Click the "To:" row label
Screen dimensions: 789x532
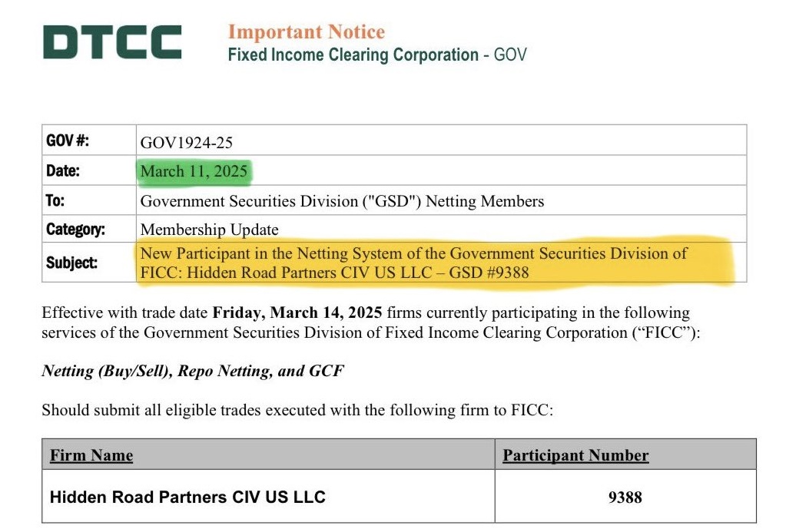55,201
